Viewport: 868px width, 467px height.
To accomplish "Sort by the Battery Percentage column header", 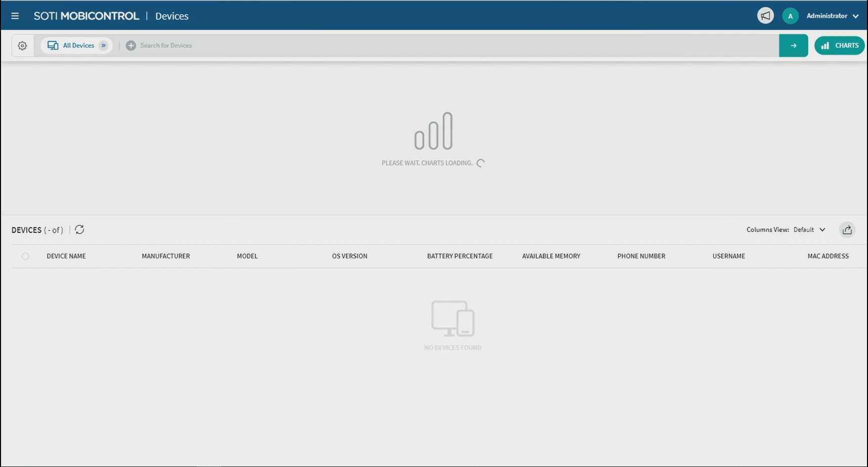I will (460, 256).
